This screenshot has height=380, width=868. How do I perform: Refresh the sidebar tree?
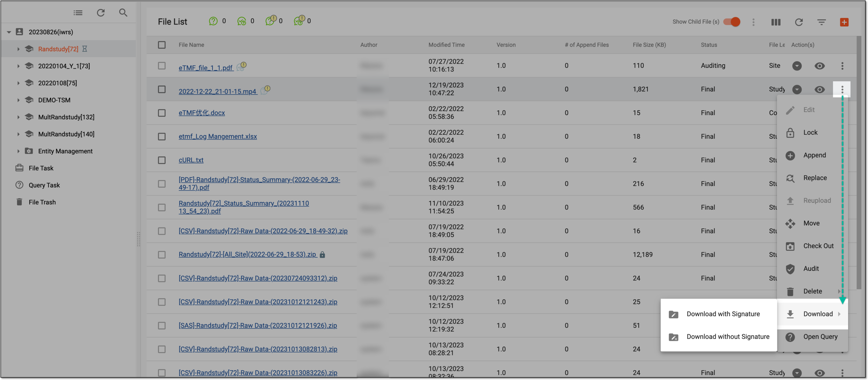point(101,13)
